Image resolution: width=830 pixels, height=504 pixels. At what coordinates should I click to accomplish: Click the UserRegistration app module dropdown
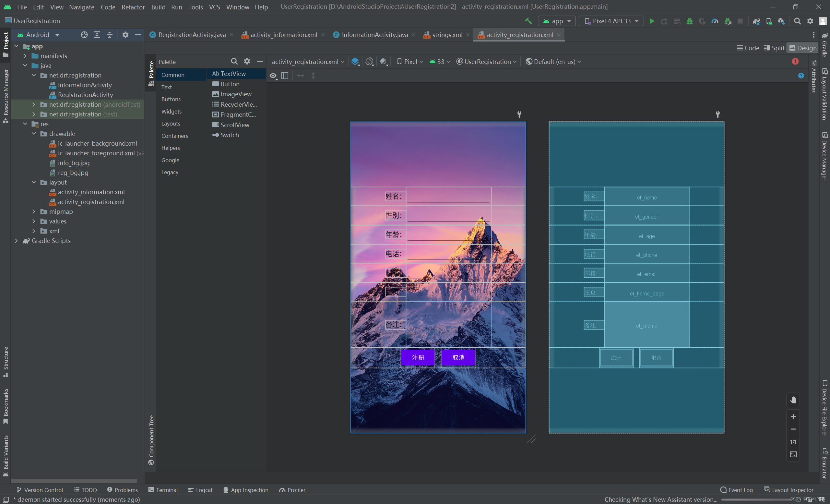[x=554, y=21]
